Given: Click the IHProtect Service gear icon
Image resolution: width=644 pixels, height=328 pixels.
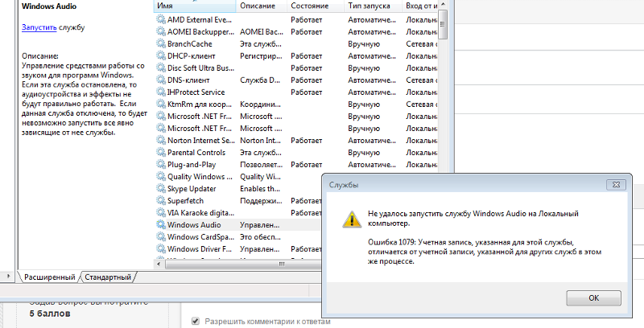Looking at the screenshot, I should 160,92.
